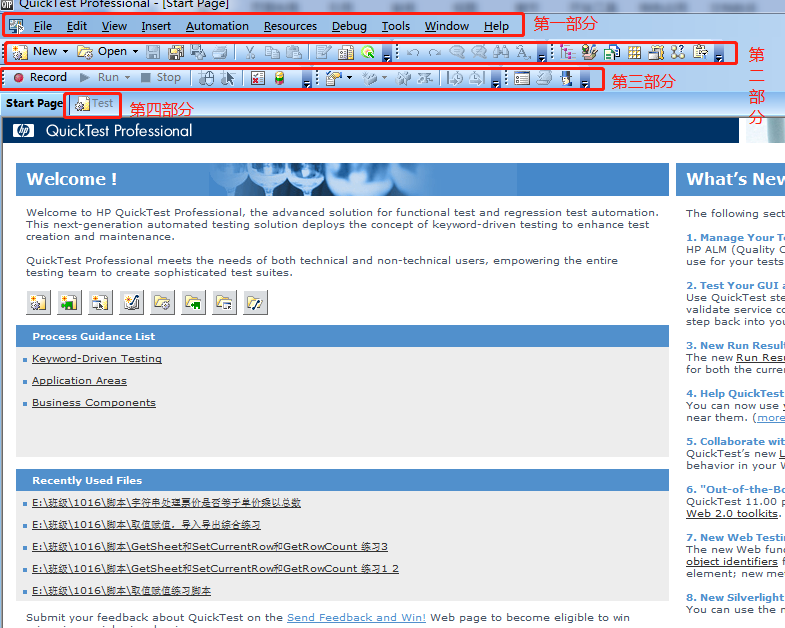This screenshot has height=628, width=785.
Task: Expand the Run button dropdown arrow
Action: pyautogui.click(x=127, y=78)
